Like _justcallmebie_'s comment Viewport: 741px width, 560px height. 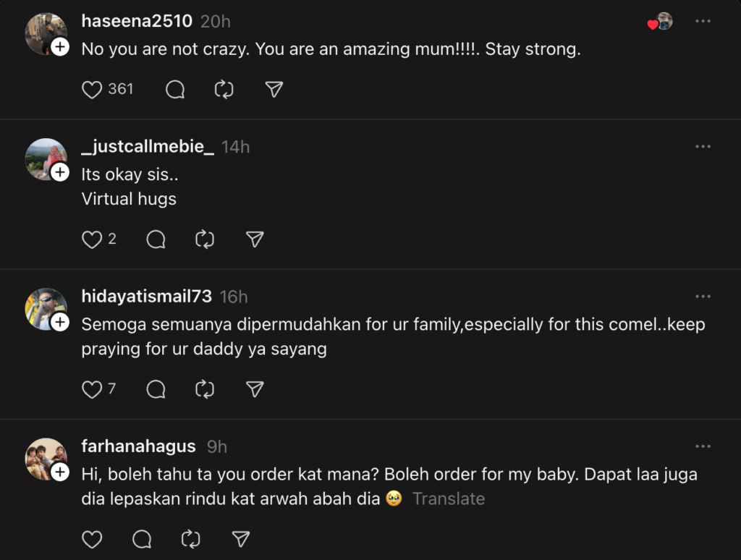pyautogui.click(x=92, y=239)
